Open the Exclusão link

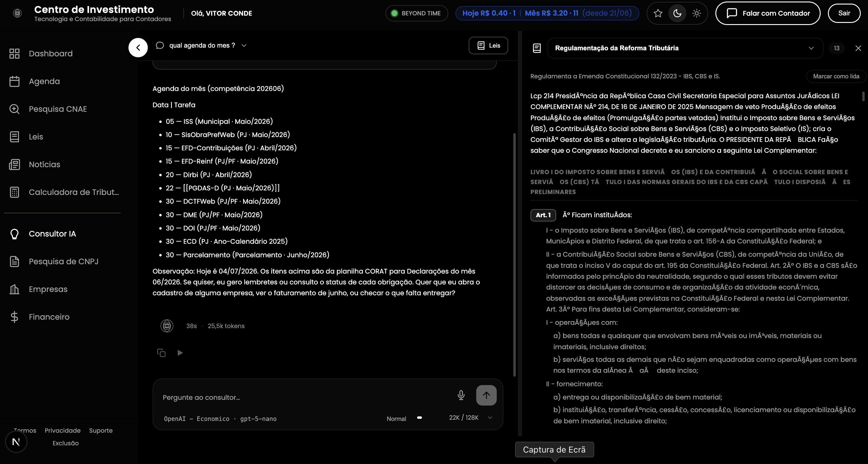click(x=65, y=443)
